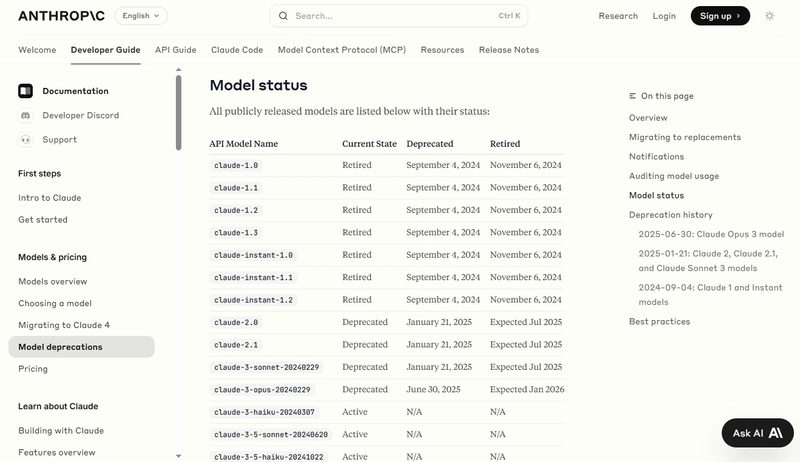Screen dimensions: 800x462
Task: Click the Anthropic logo
Action: click(61, 16)
